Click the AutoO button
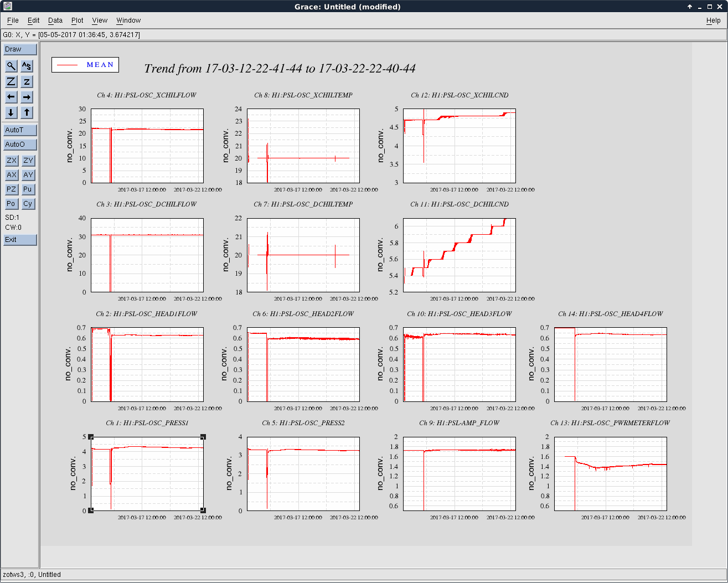The image size is (728, 583). [x=20, y=145]
